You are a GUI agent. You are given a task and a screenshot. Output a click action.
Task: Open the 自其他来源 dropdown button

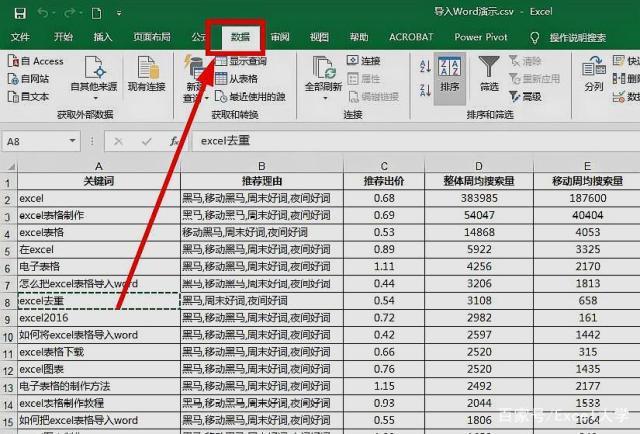pyautogui.click(x=94, y=78)
